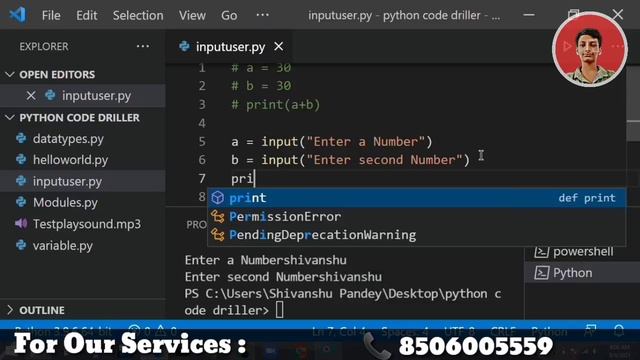Click the variable.py Python file icon
This screenshot has height=360, width=640.
tap(21, 245)
